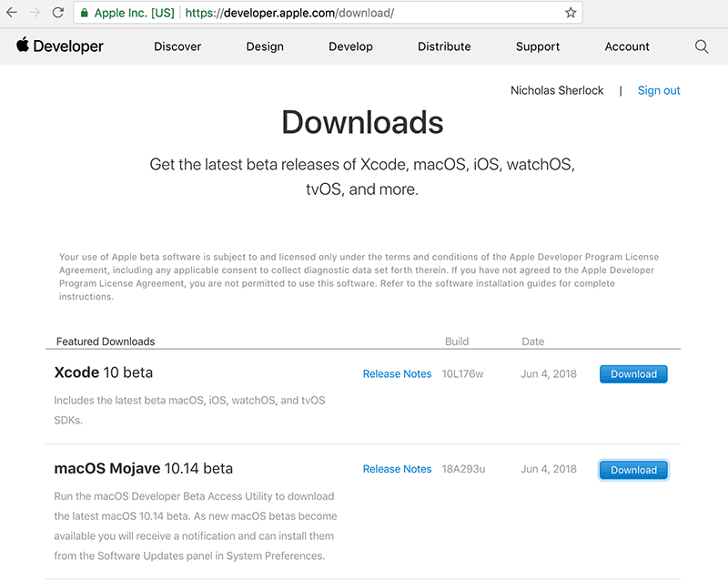This screenshot has width=728, height=581.
Task: Reload the page with the refresh icon
Action: coord(58,13)
